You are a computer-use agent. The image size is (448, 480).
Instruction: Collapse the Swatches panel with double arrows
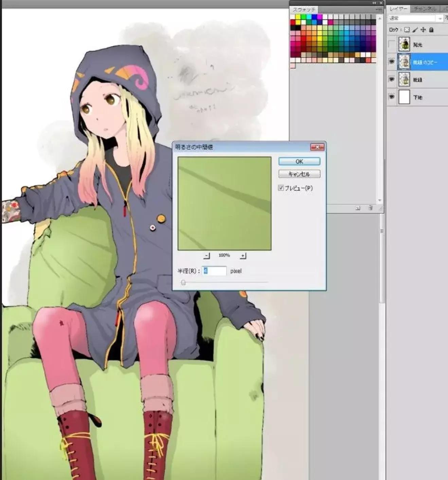click(x=374, y=3)
